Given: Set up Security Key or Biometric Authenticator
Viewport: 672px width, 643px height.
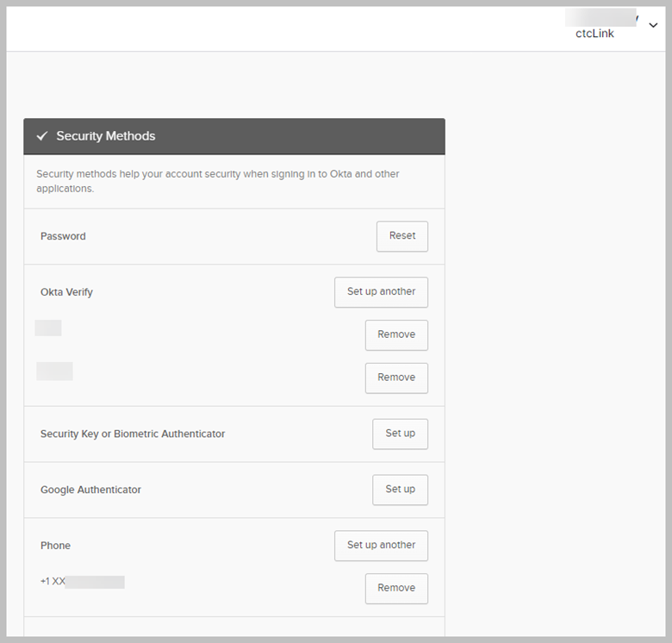Looking at the screenshot, I should tap(400, 434).
